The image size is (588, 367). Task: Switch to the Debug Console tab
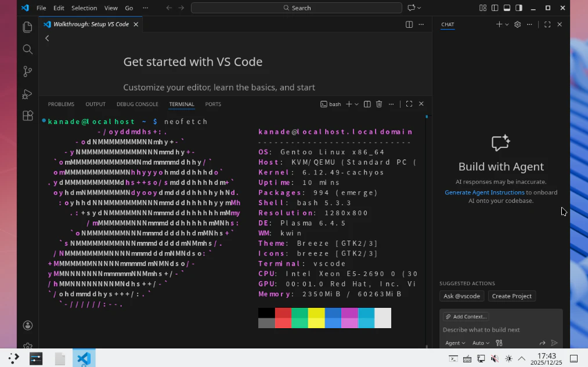[137, 104]
